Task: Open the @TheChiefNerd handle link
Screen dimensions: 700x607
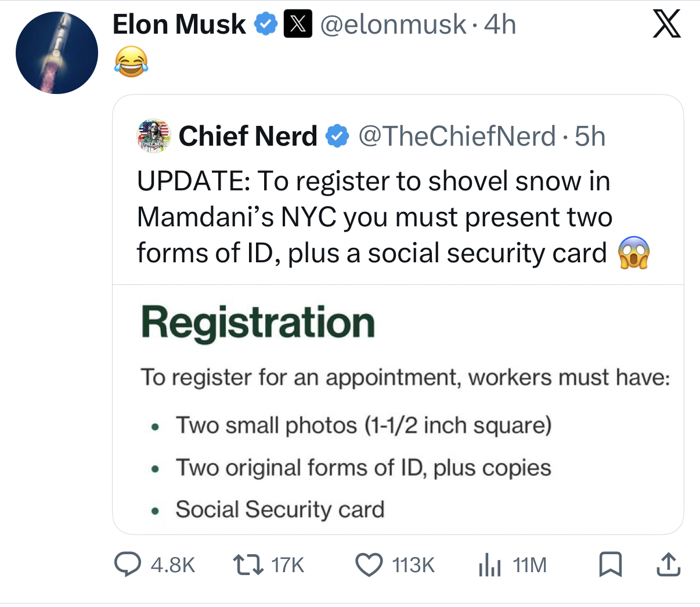Action: 457,136
